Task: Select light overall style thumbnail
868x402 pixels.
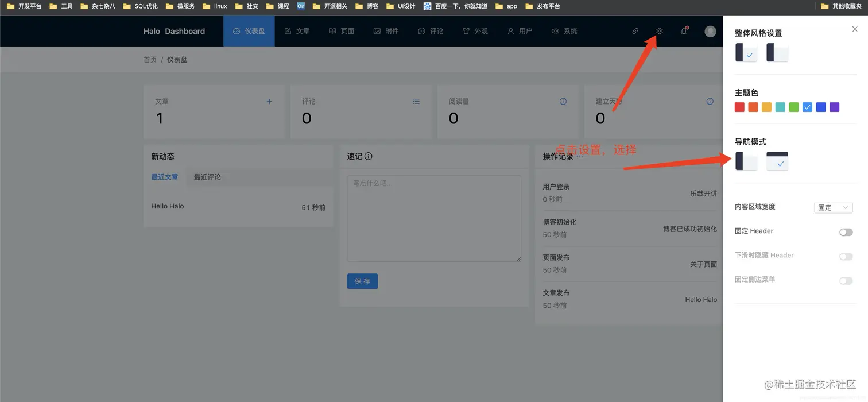Action: click(x=777, y=52)
